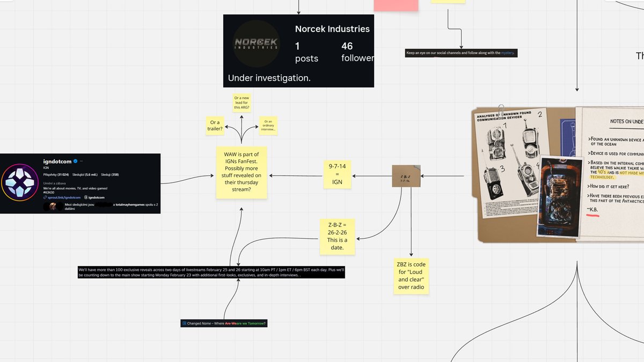
Task: Select the 'Norcek Industries' profile name
Action: 332,29
